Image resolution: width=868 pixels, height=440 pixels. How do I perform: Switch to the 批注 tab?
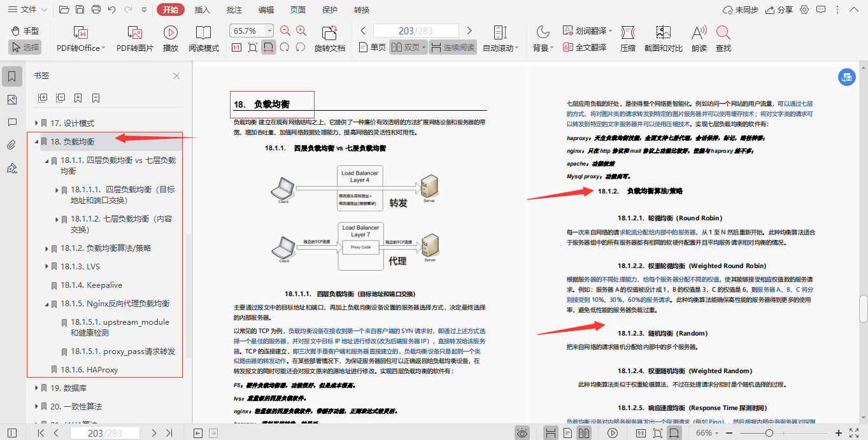234,10
